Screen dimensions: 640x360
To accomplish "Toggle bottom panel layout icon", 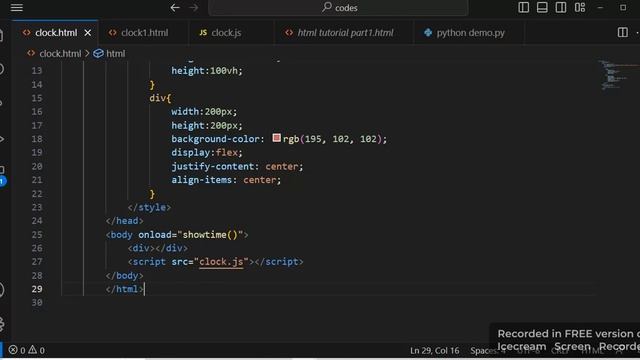I will tap(542, 7).
